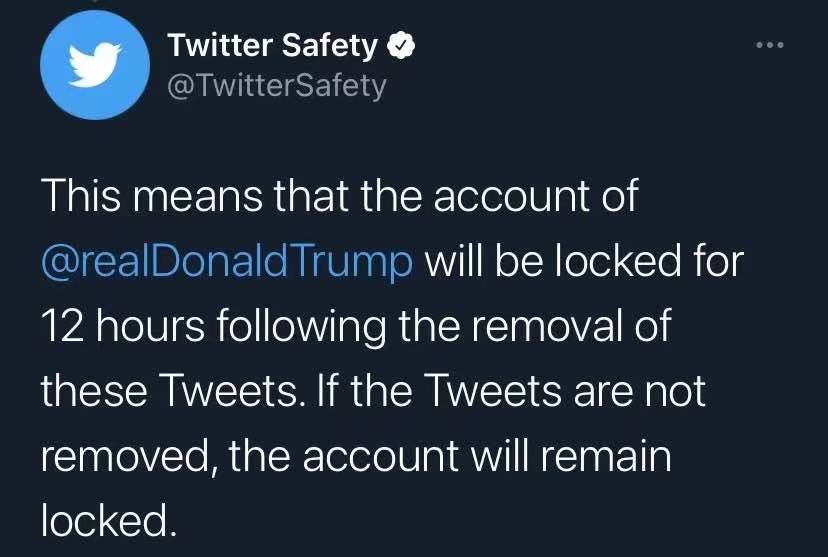828x557 pixels.
Task: Click the word 'Safety' in the name
Action: click(330, 46)
